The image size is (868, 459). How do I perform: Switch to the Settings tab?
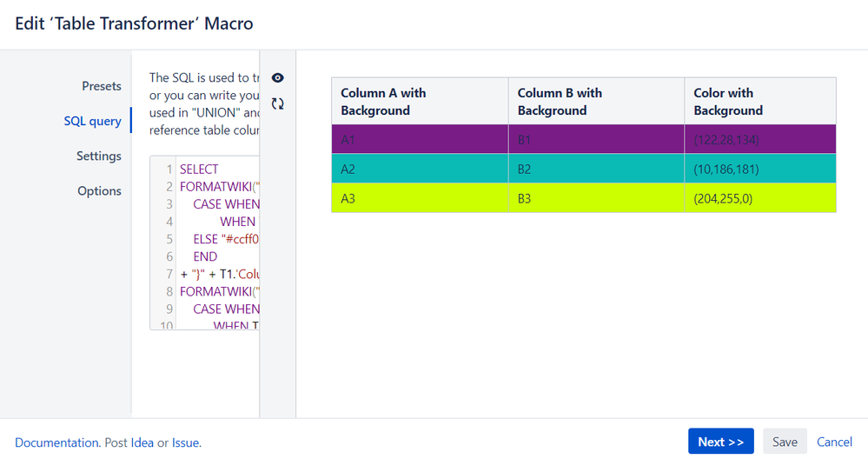pos(98,156)
